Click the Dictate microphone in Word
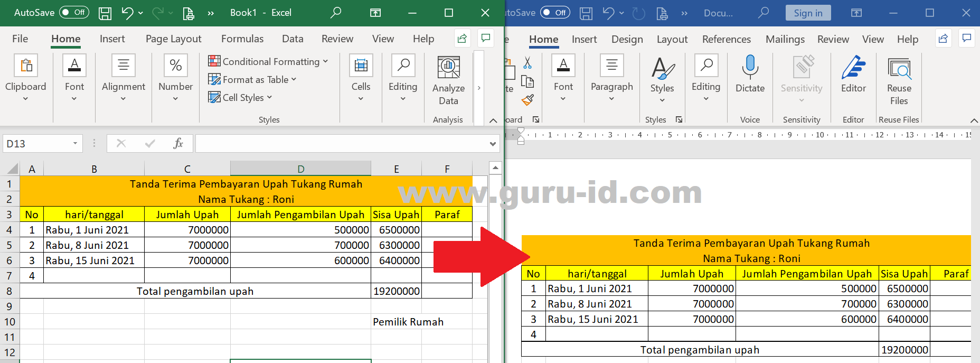 750,75
